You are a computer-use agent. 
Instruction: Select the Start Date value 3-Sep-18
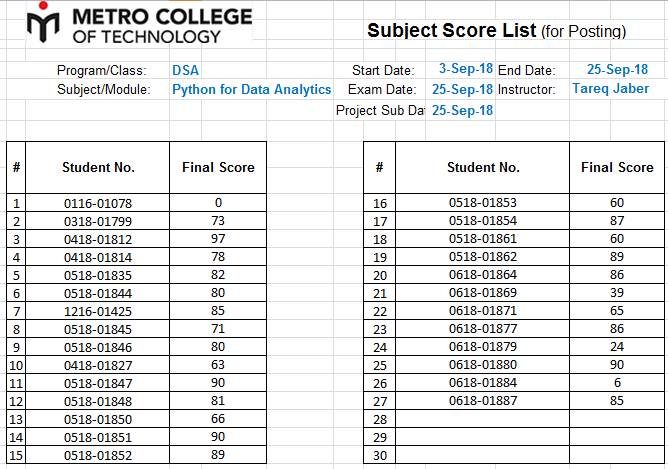466,69
